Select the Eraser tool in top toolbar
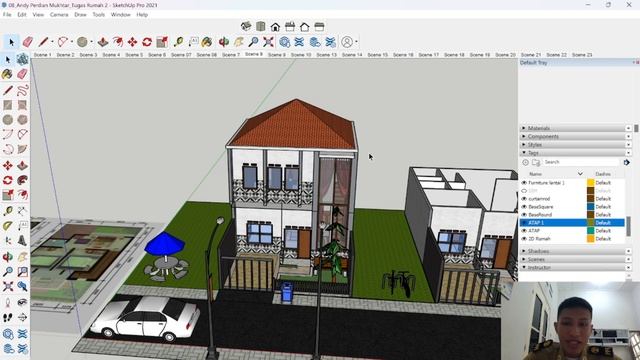The height and width of the screenshot is (360, 640). click(x=28, y=42)
